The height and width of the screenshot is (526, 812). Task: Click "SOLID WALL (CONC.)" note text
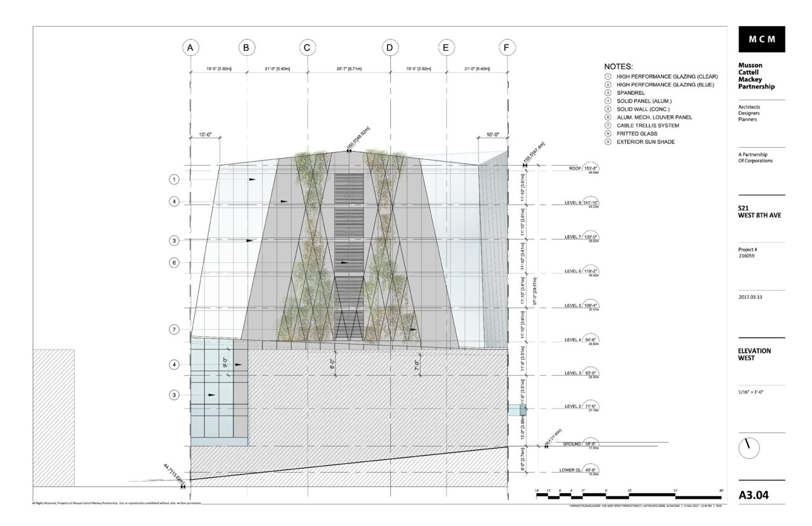click(x=643, y=109)
